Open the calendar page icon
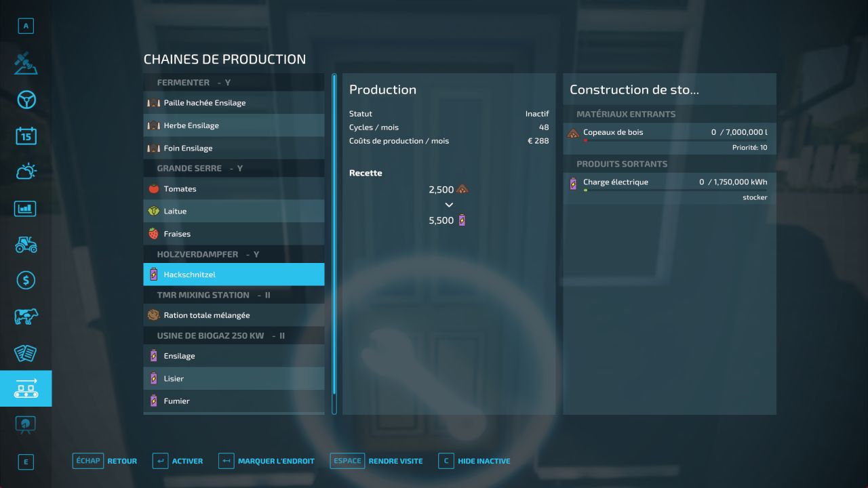The width and height of the screenshot is (868, 488). point(26,136)
